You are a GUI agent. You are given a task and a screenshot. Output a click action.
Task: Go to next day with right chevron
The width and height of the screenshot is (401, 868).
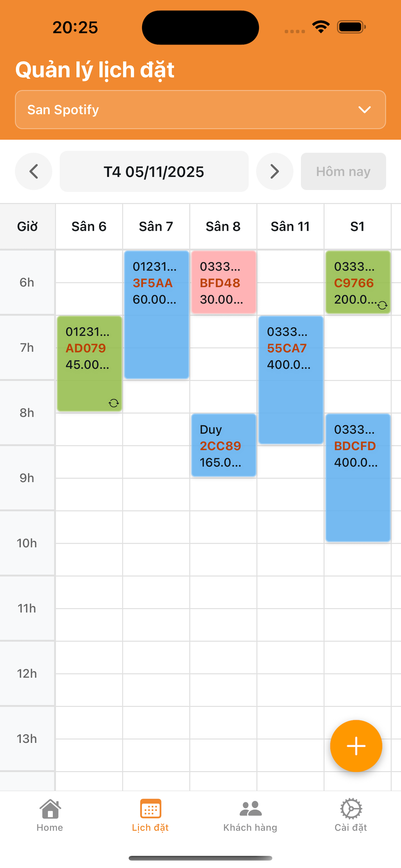click(x=274, y=171)
